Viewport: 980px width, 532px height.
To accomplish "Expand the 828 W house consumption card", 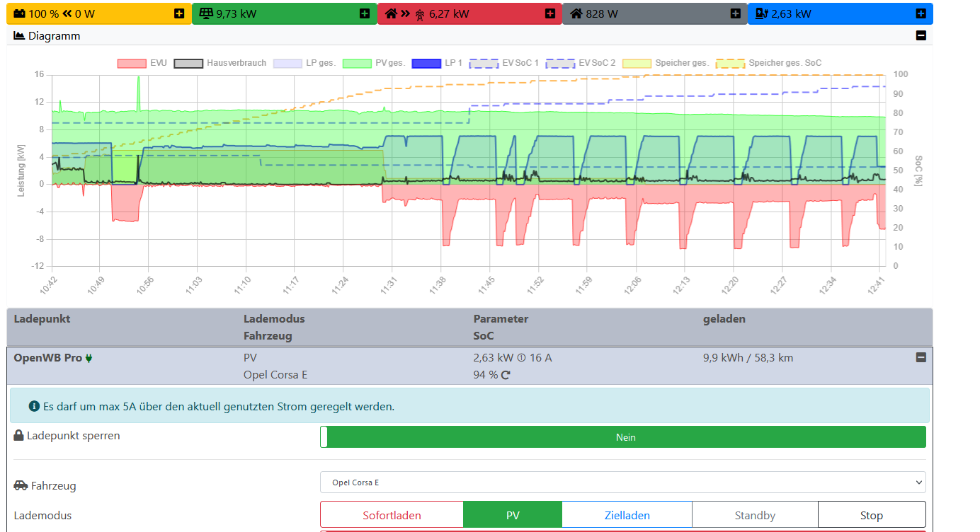I will point(736,13).
